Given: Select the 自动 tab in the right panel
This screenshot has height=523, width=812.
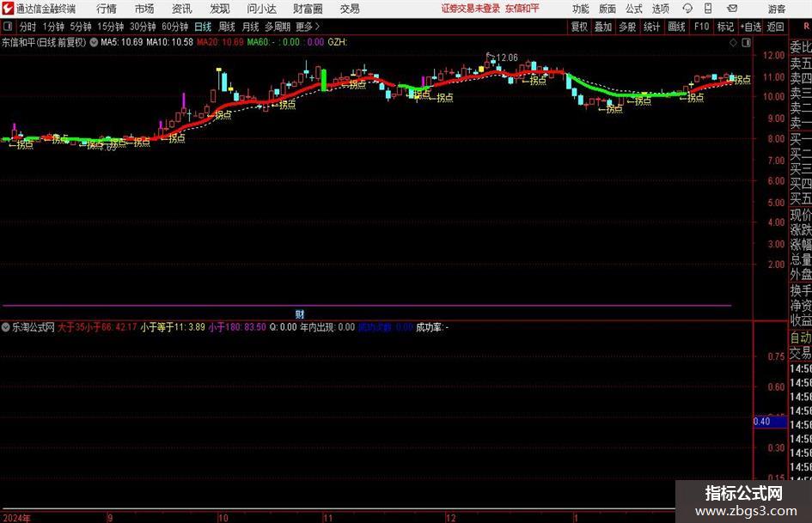Looking at the screenshot, I should point(801,338).
